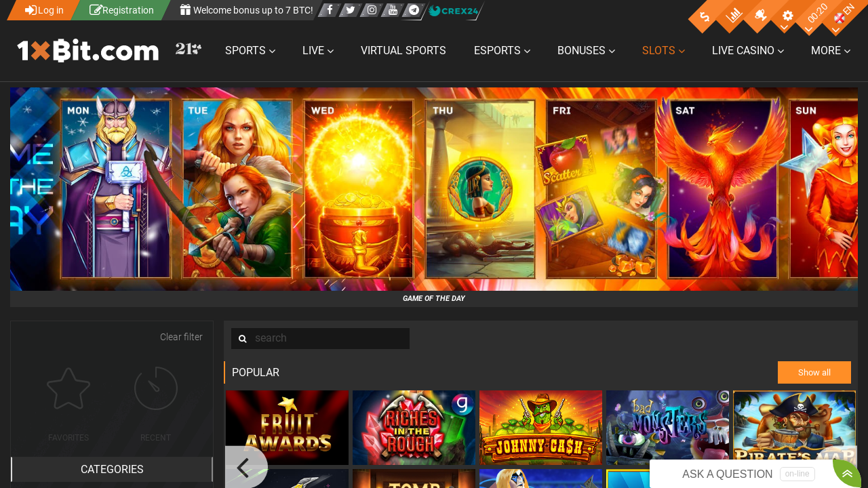This screenshot has width=868, height=488.
Task: Open the CREX24 partner logo
Action: coord(454,11)
